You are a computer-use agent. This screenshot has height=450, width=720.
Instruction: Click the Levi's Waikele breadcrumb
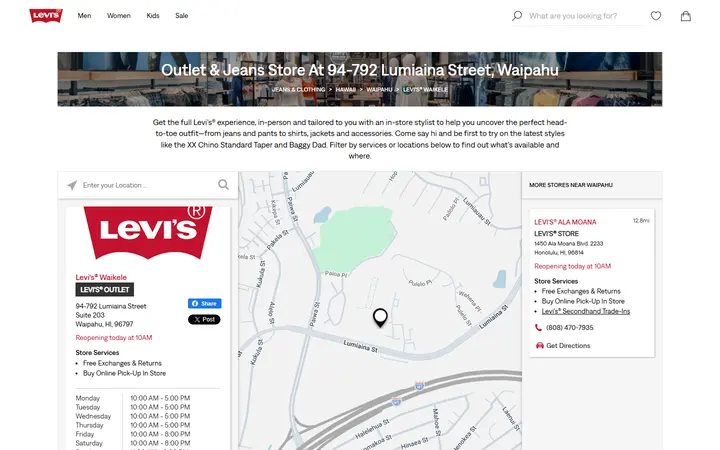point(425,90)
